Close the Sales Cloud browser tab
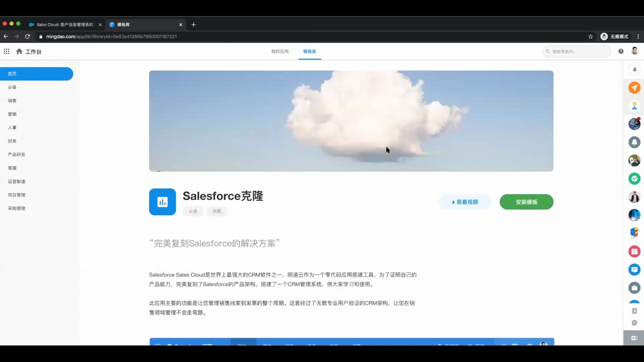 coord(100,24)
